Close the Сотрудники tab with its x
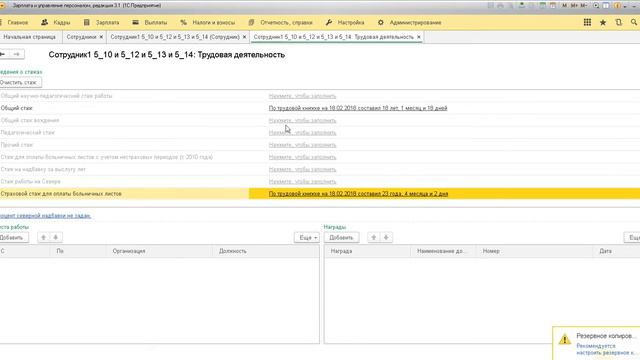 101,37
